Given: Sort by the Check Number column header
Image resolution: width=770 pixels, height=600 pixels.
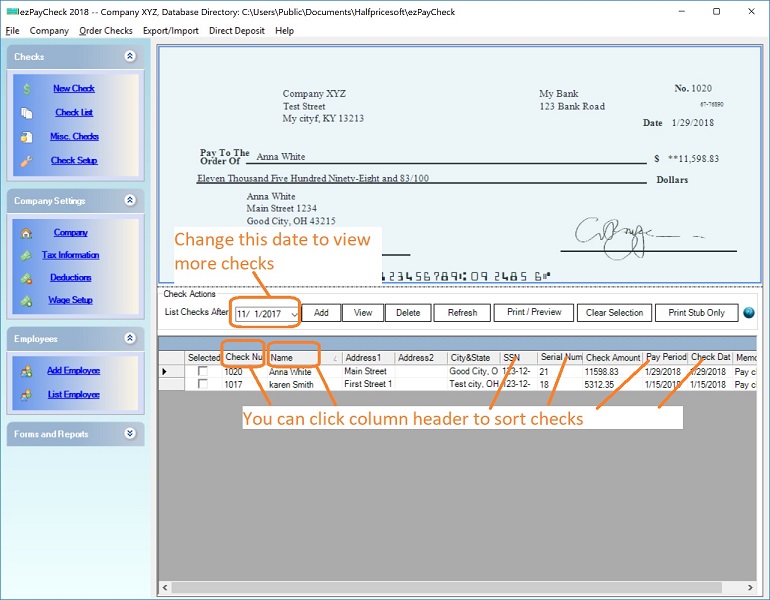Looking at the screenshot, I should click(244, 357).
